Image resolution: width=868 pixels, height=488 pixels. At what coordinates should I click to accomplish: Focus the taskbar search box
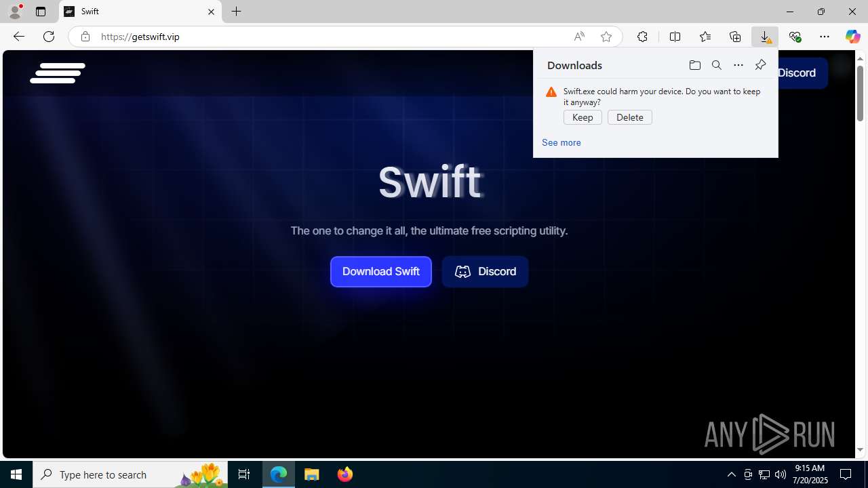[130, 474]
